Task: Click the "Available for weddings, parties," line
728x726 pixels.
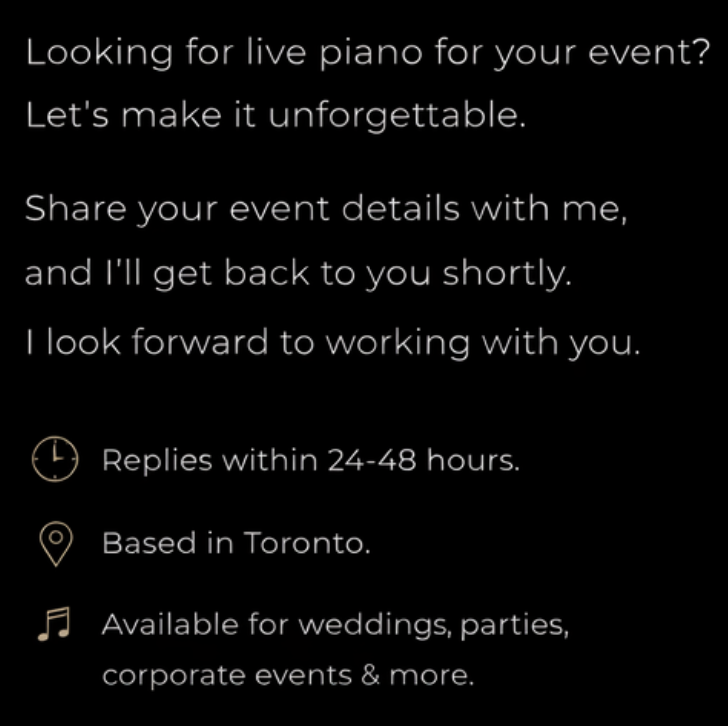Action: (x=335, y=626)
